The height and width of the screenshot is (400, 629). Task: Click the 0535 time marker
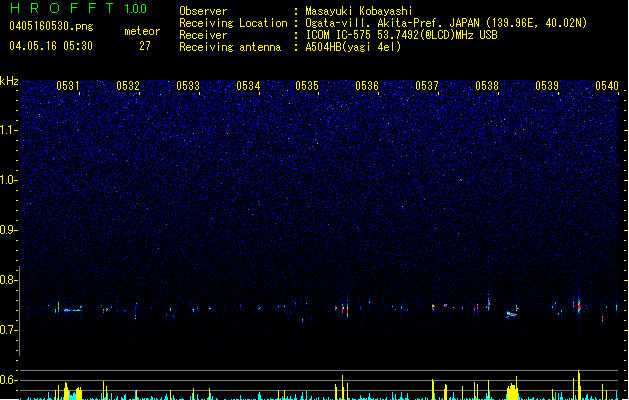tap(307, 85)
